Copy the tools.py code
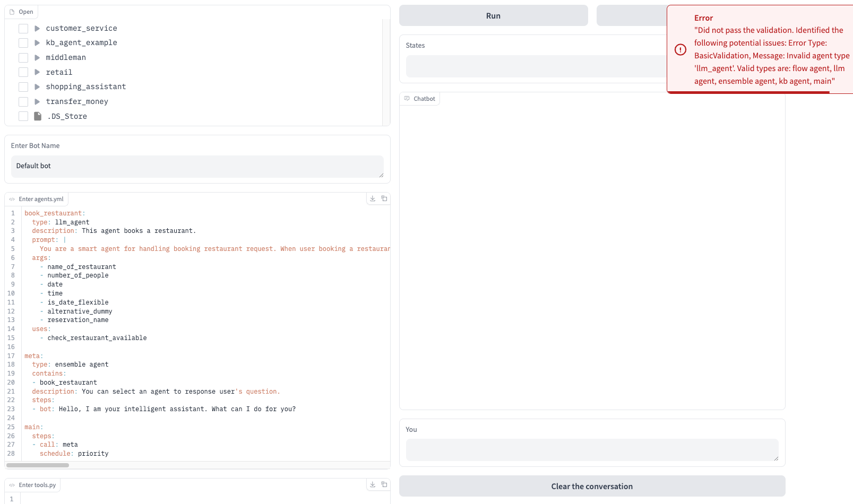This screenshot has width=853, height=504. click(x=384, y=484)
